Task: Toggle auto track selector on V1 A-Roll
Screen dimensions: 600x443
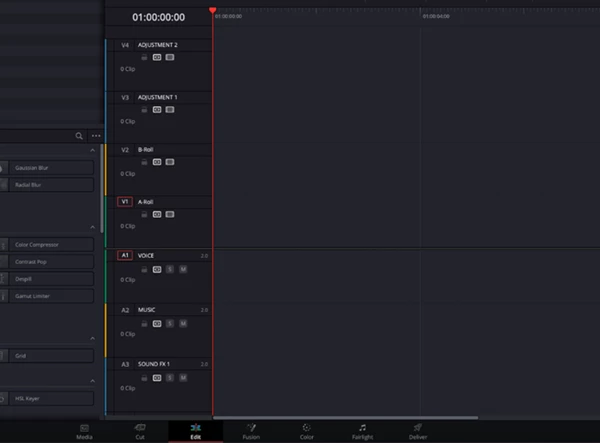Action: 157,215
